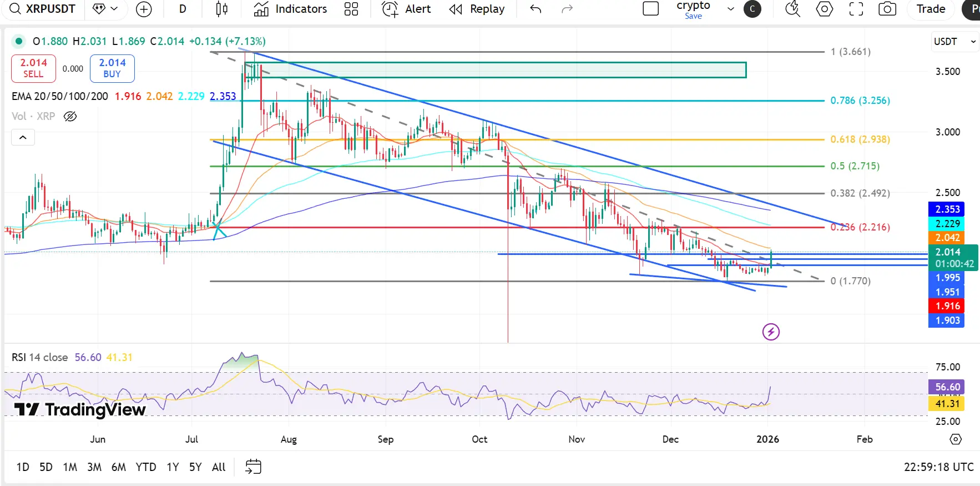Click the 2026 label on the time axis
This screenshot has width=980, height=486.
(767, 439)
